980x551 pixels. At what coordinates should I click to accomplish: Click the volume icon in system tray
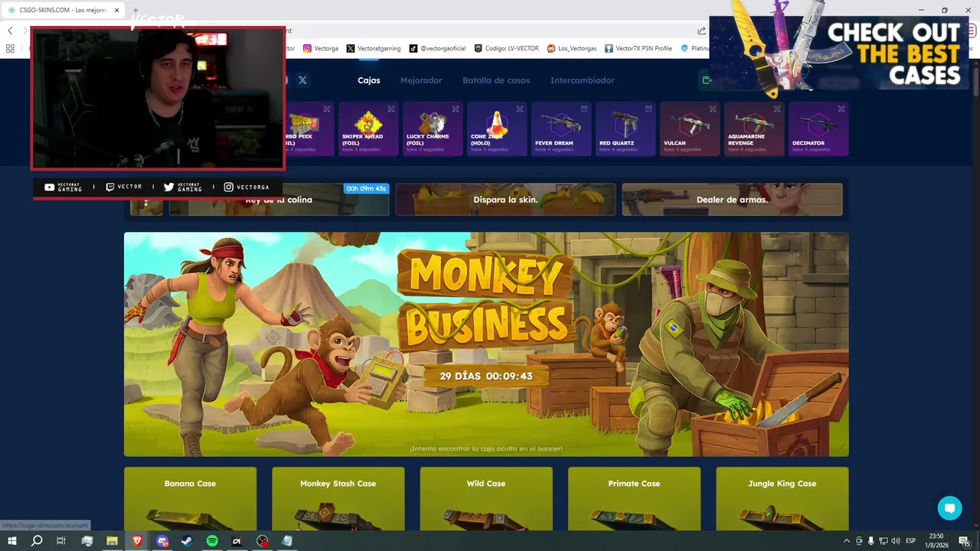896,541
